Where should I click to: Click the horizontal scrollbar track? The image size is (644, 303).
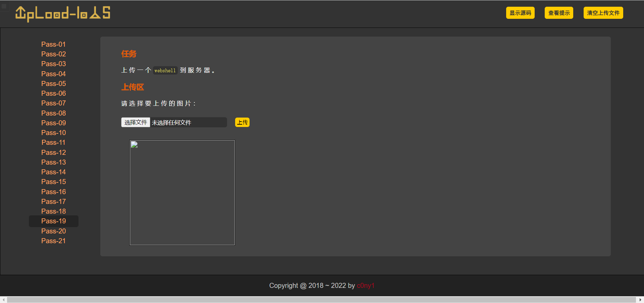pos(321,300)
